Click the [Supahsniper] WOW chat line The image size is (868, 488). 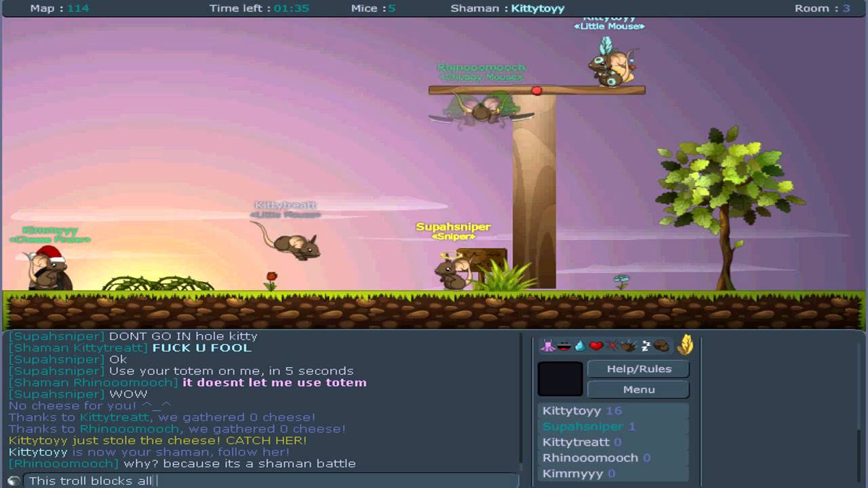click(78, 394)
